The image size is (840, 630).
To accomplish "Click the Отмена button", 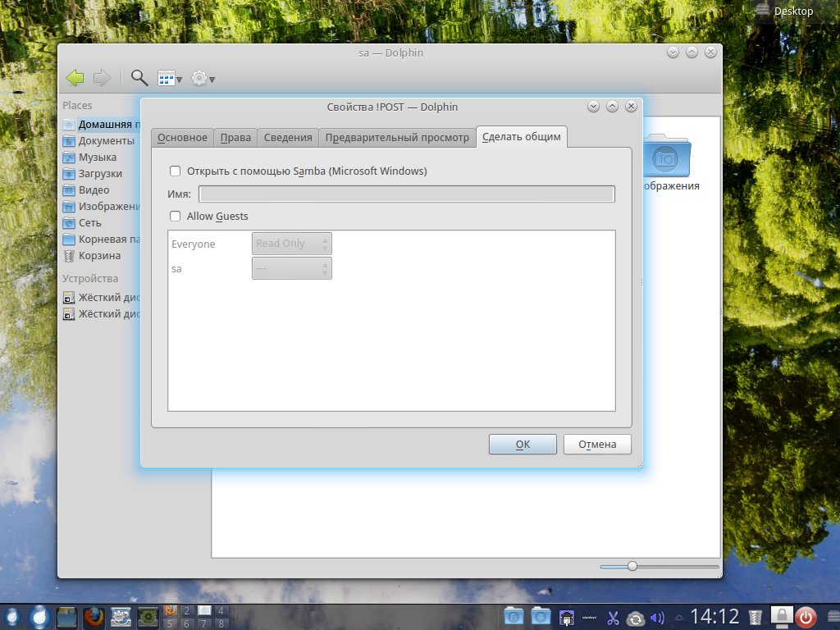I will coord(597,444).
